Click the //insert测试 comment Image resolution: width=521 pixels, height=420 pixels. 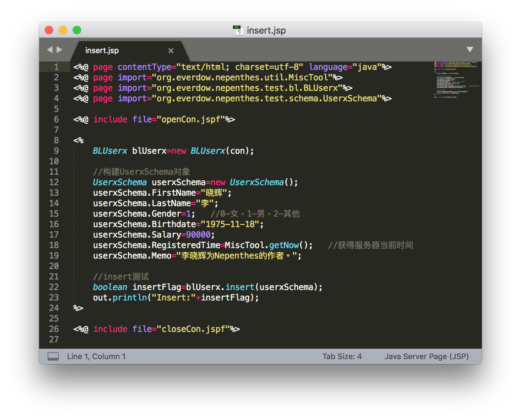(121, 276)
